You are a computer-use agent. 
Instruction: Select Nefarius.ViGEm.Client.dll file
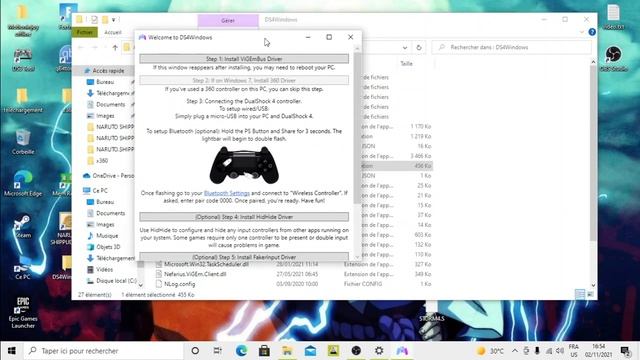tap(195, 274)
